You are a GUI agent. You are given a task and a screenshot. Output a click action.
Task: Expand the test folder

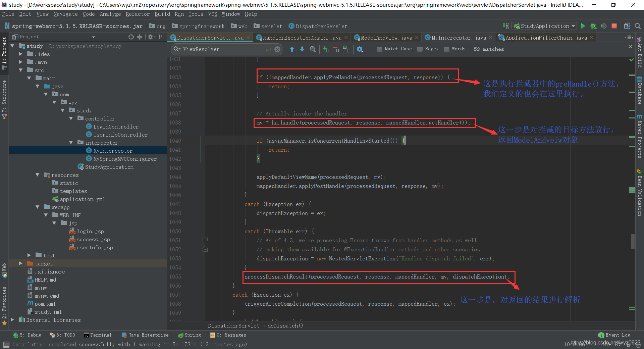(x=29, y=255)
